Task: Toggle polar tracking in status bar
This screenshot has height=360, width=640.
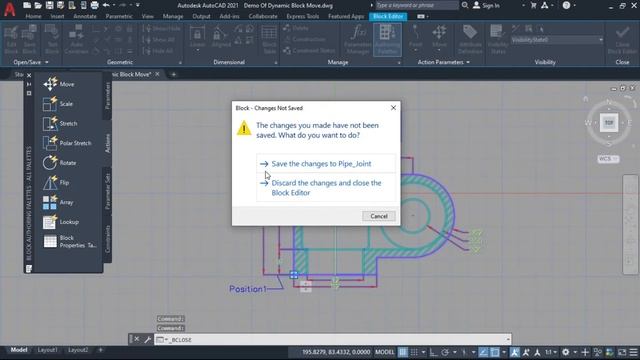Action: coord(445,352)
